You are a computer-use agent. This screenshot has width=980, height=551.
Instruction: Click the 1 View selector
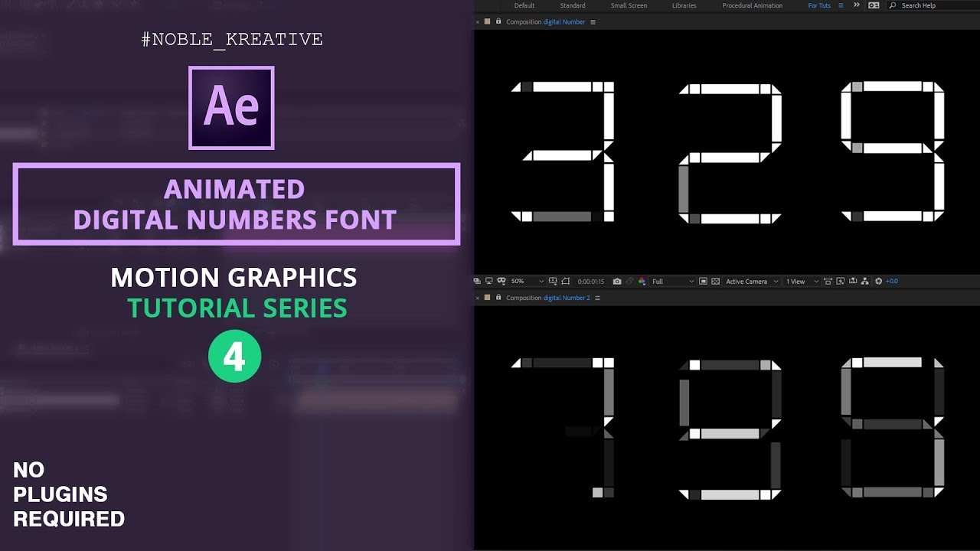798,281
